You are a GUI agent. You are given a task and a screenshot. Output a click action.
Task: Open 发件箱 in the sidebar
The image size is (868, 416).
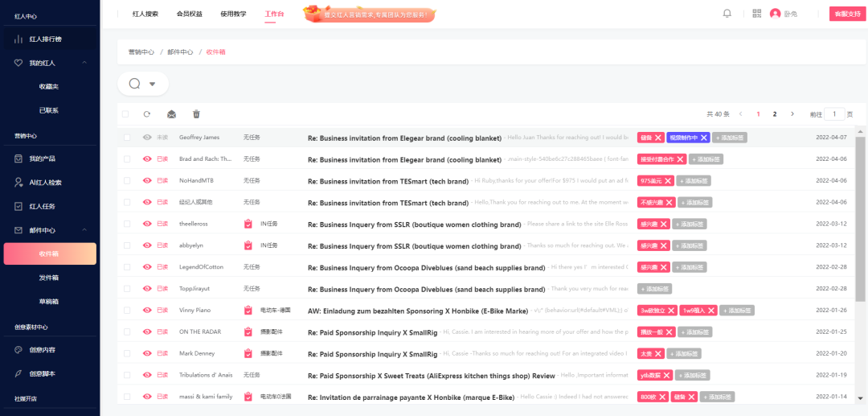coord(49,278)
